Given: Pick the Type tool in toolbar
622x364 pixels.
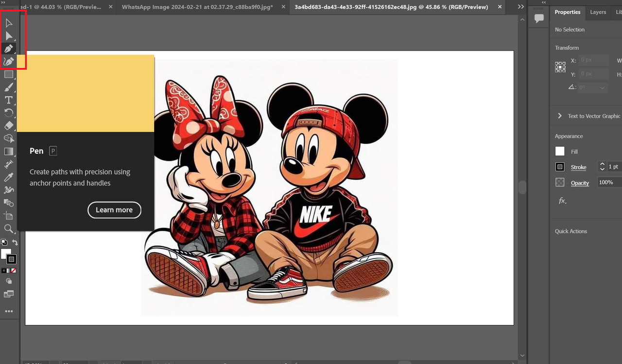Looking at the screenshot, I should pyautogui.click(x=9, y=100).
